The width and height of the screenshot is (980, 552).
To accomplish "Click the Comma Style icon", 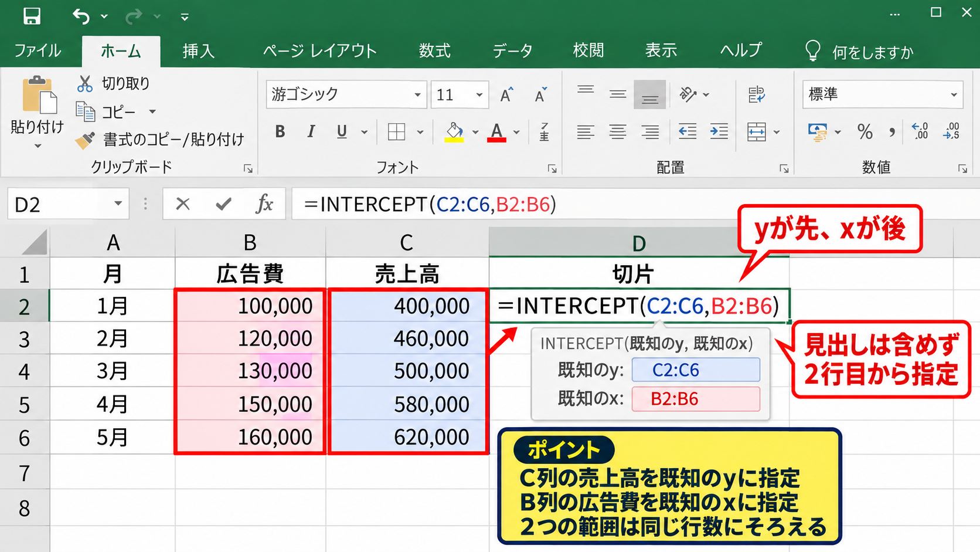I will (x=892, y=132).
